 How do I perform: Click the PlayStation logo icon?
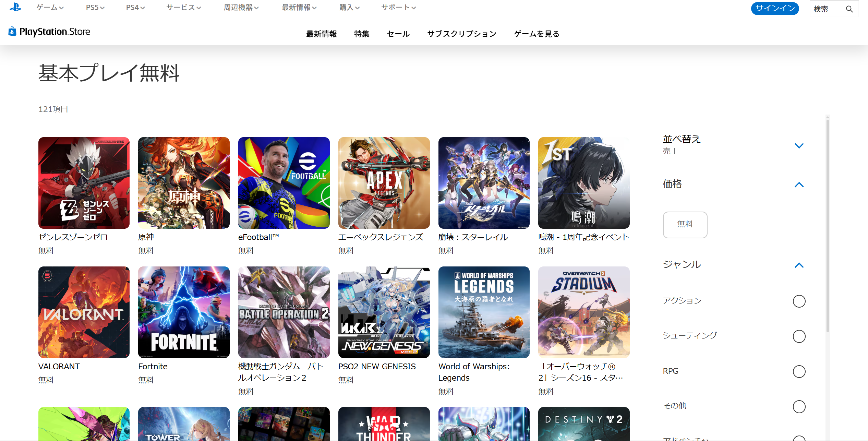click(15, 7)
